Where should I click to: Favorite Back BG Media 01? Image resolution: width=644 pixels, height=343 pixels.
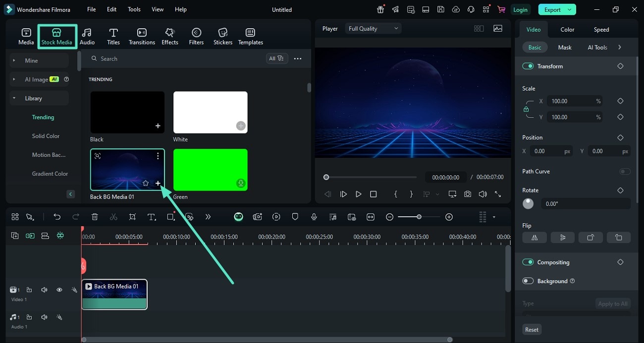[146, 183]
